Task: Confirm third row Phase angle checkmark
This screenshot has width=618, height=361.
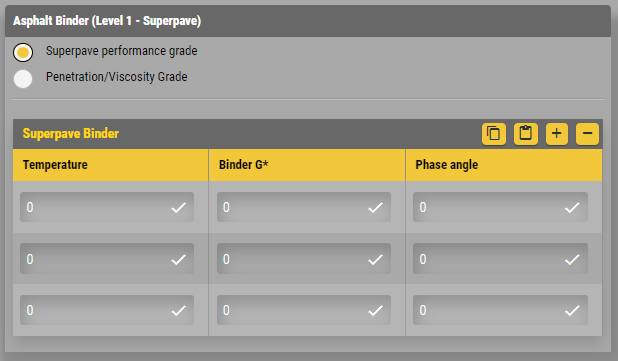Action: click(572, 311)
